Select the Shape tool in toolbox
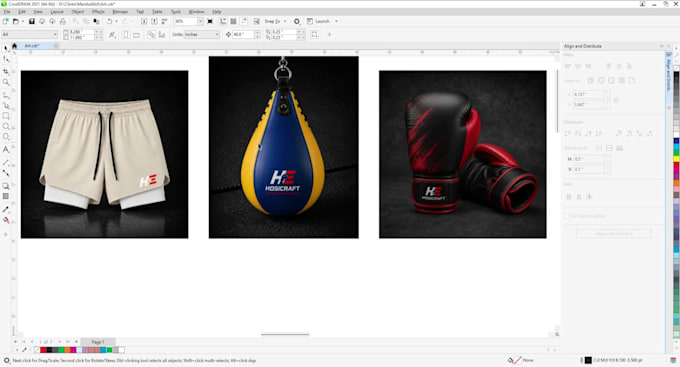This screenshot has width=680, height=367. click(x=6, y=59)
